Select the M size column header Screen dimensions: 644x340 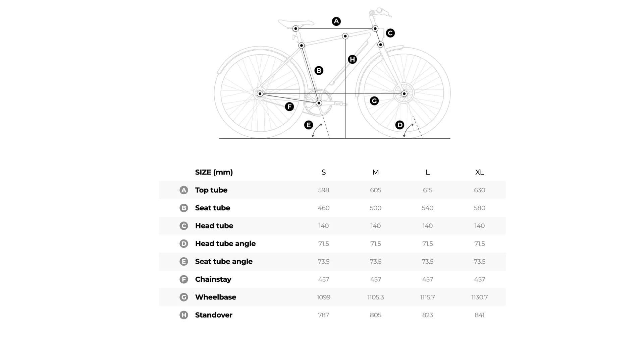(375, 172)
